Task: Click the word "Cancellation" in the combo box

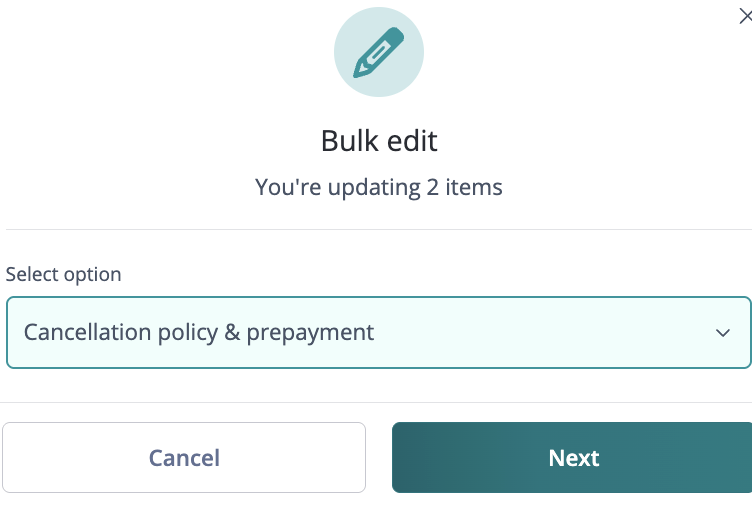Action: pyautogui.click(x=87, y=332)
